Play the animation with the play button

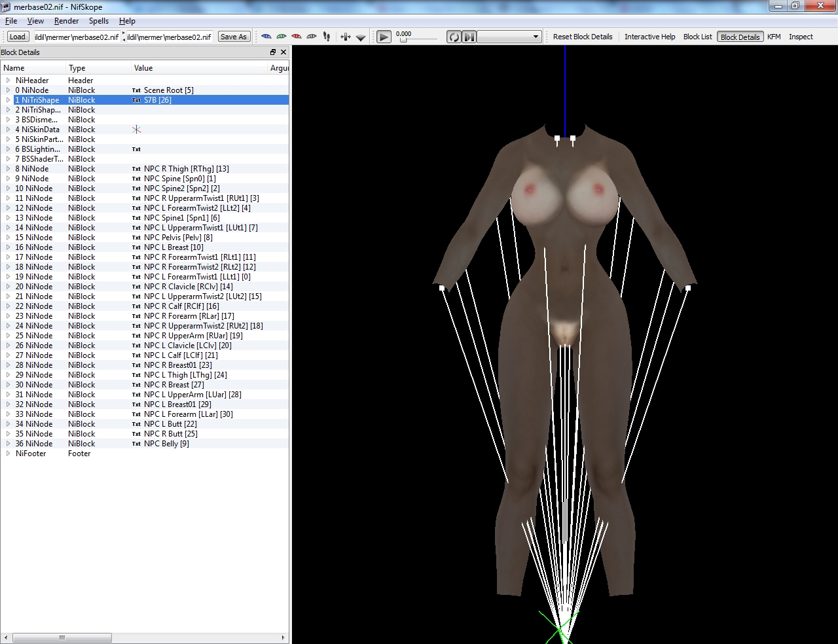coord(384,37)
